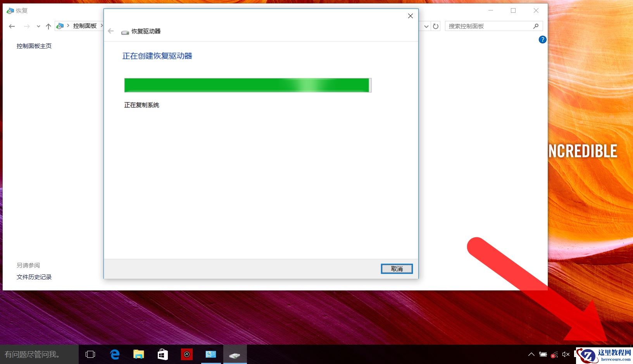
Task: Open the Control Panel window from the taskbar
Action: [210, 354]
